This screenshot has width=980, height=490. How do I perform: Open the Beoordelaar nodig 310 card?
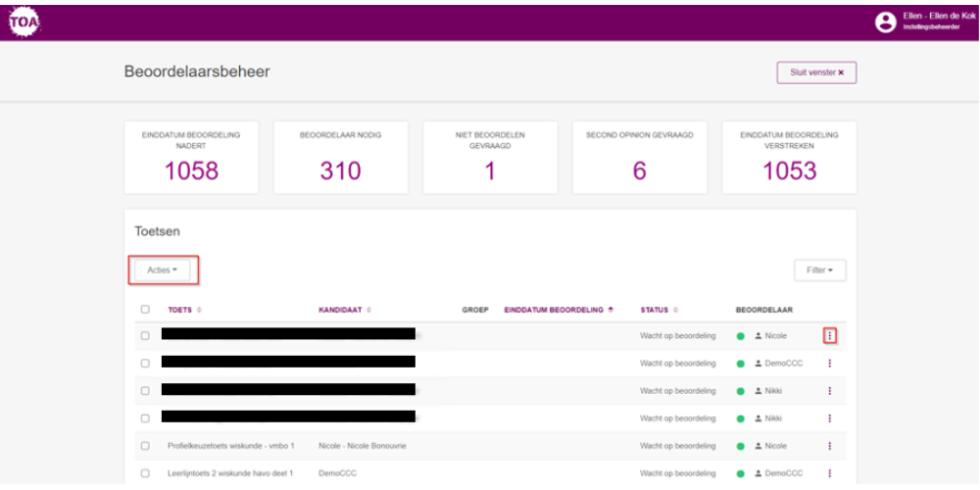(x=341, y=158)
